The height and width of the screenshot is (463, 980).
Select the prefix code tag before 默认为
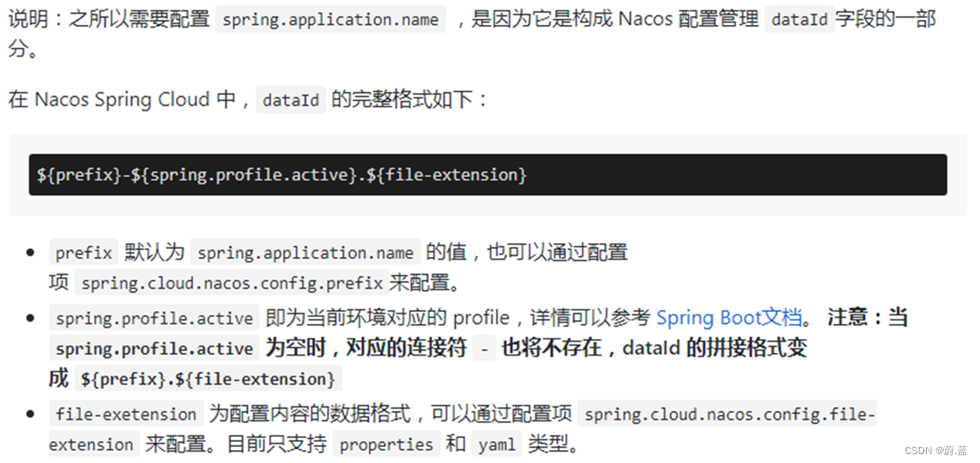coord(84,253)
